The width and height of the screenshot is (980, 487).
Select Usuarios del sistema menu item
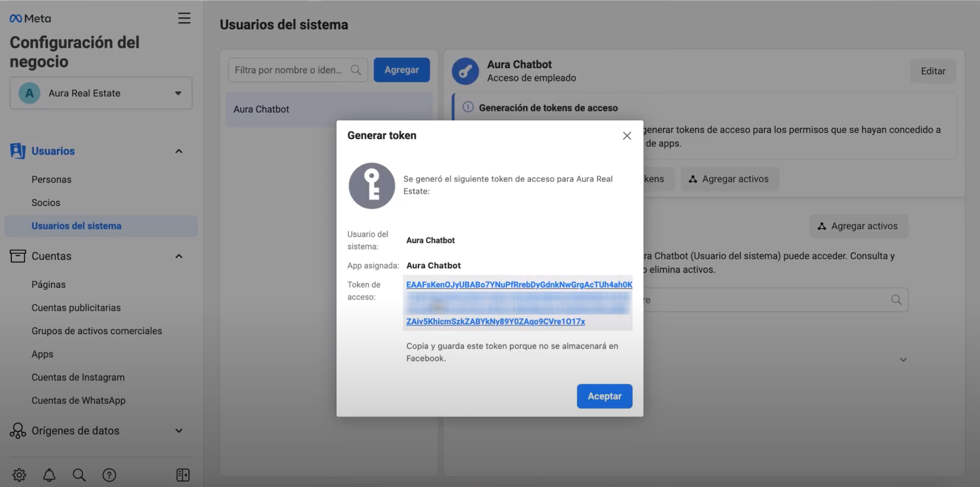click(x=101, y=226)
